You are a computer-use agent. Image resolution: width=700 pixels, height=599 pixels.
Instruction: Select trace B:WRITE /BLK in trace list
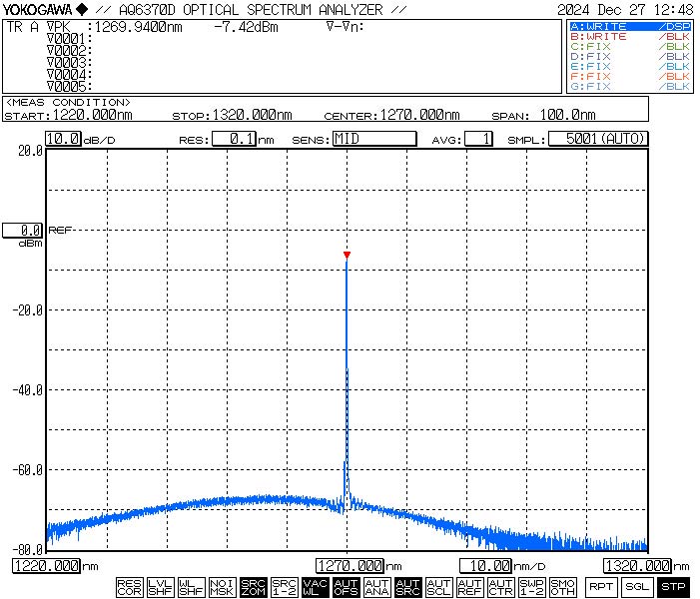coord(629,36)
